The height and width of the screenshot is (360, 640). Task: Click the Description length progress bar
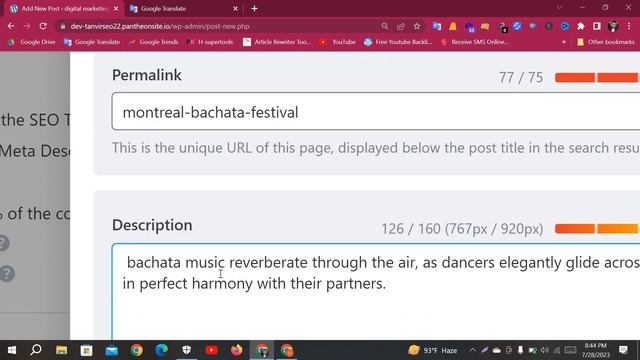[x=597, y=229]
